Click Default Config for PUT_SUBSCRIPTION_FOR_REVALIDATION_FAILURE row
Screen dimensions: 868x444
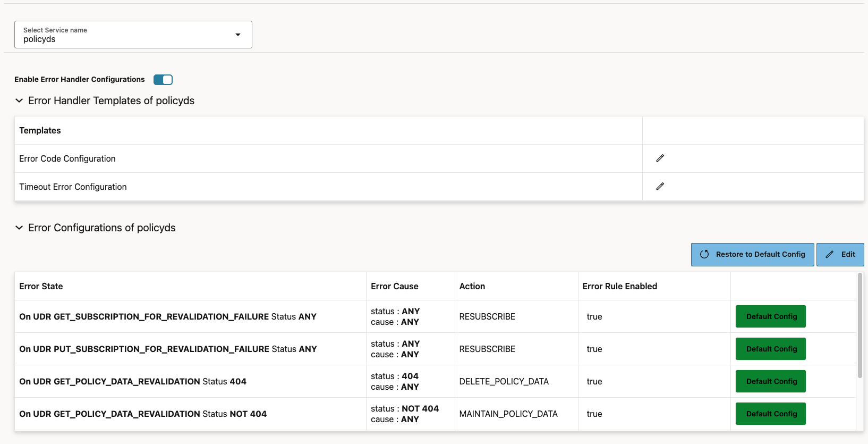[x=771, y=349]
